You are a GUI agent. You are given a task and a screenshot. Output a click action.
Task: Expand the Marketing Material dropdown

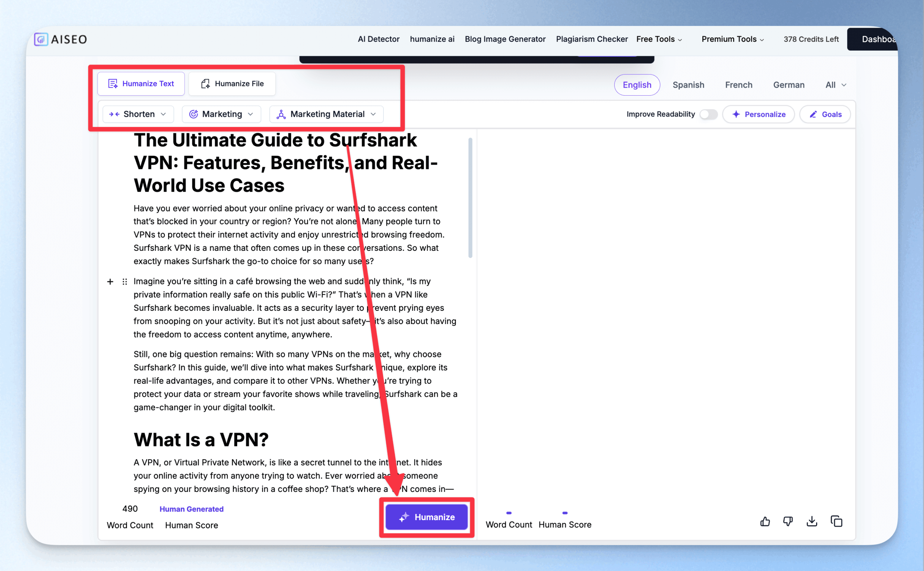[x=326, y=114]
